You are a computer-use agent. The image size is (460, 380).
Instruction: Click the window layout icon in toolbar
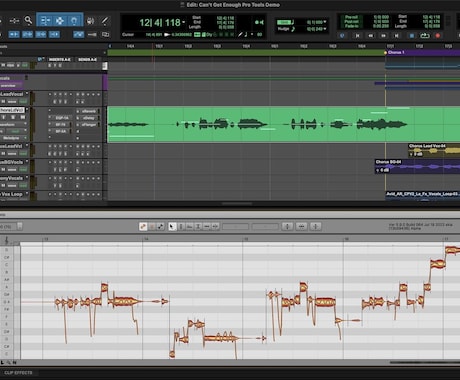pos(105,34)
